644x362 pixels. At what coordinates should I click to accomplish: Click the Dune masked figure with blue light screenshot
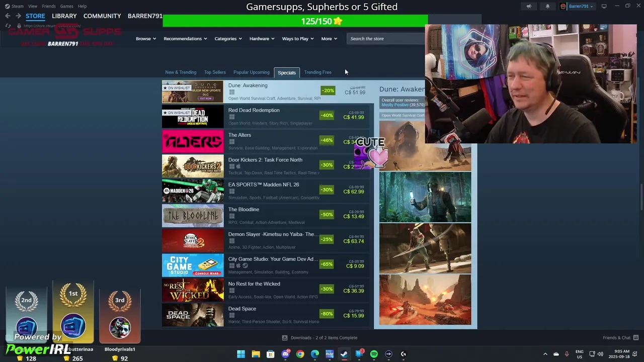(425, 197)
